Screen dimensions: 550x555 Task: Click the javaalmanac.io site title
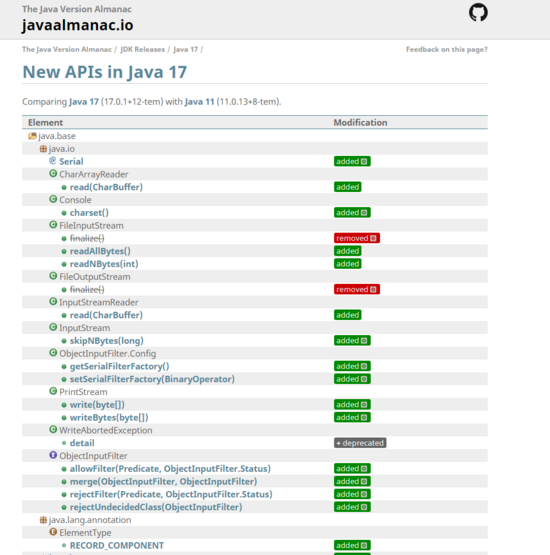pos(78,25)
